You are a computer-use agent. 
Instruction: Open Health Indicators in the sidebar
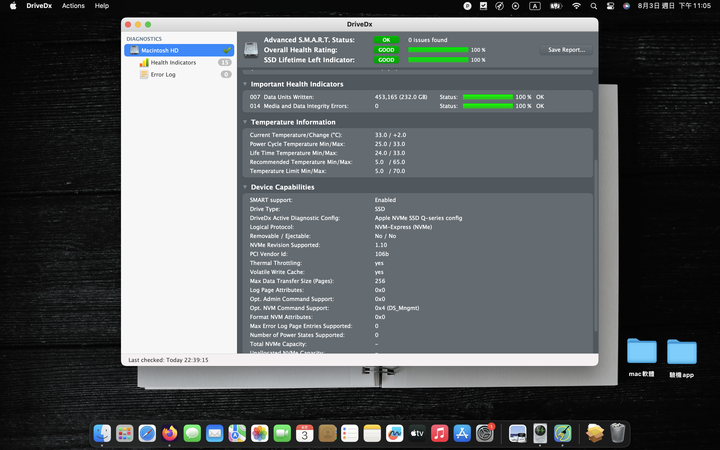point(173,62)
